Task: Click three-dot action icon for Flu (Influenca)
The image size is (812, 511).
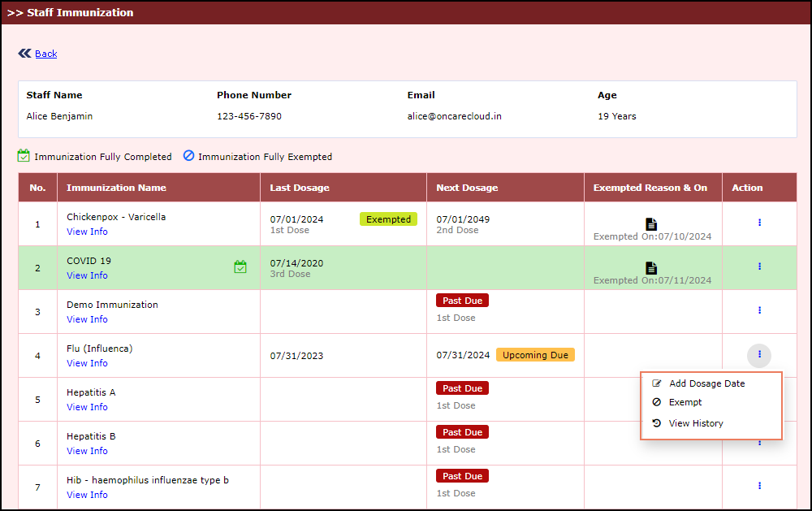Action: pos(759,354)
